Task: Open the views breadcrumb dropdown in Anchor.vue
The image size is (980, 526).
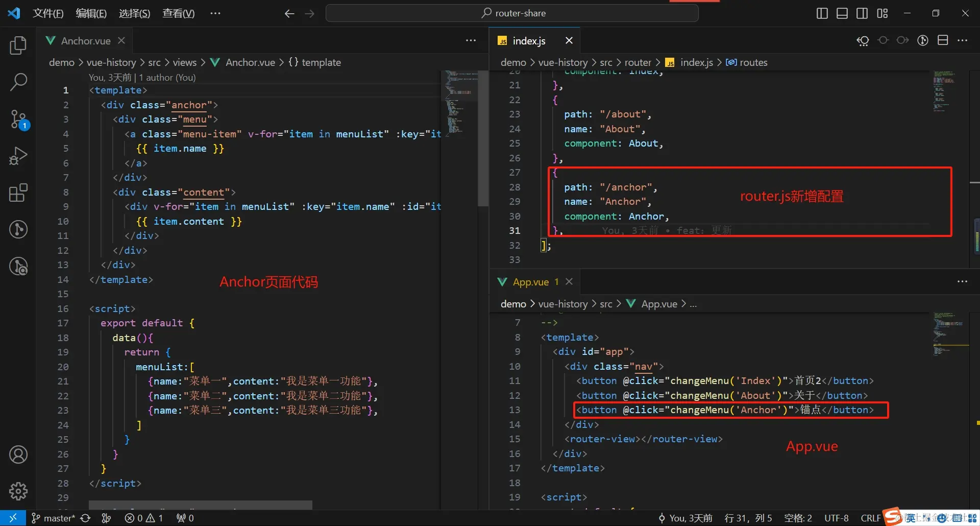Action: click(184, 62)
